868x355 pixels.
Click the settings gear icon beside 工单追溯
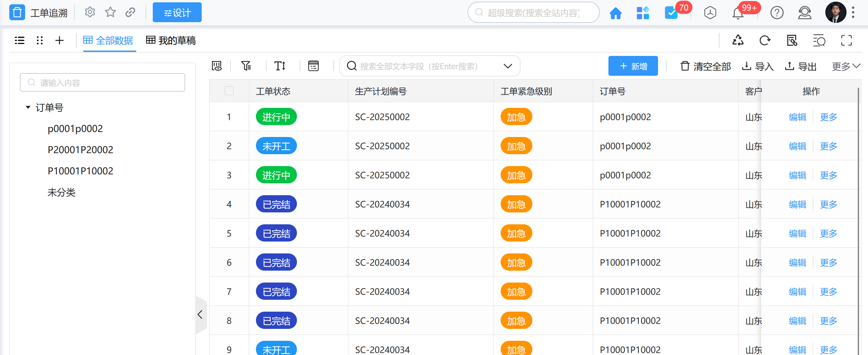point(90,13)
